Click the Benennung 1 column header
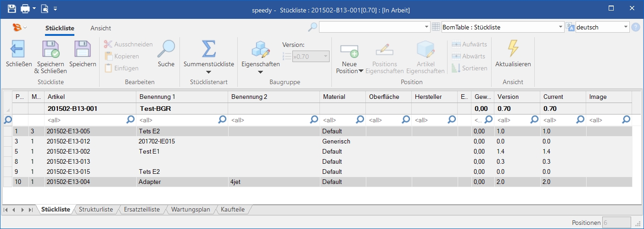 (181, 97)
